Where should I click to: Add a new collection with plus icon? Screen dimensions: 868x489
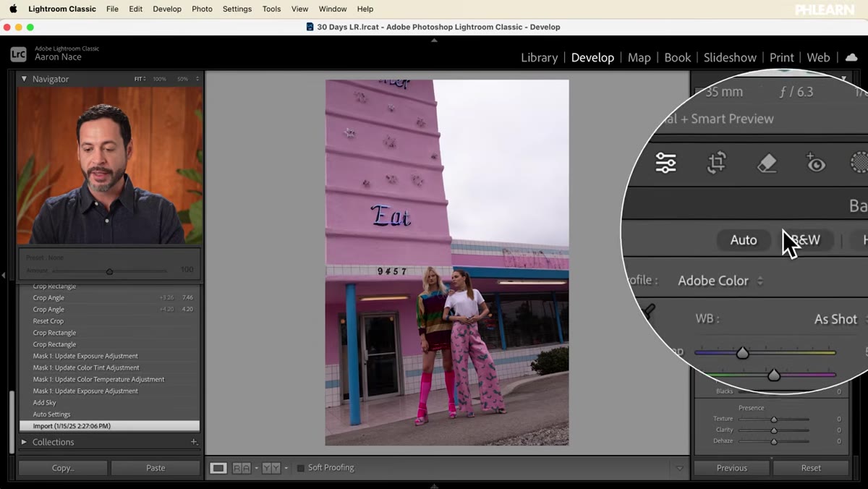[193, 442]
